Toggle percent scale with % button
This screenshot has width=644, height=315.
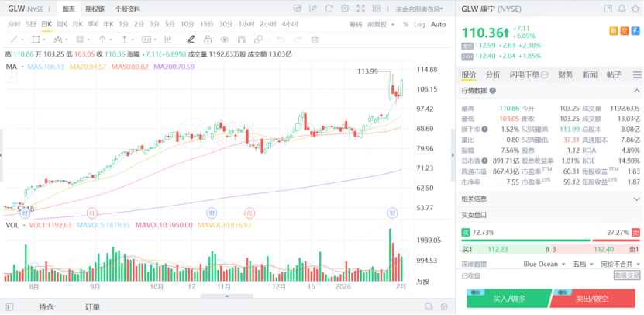[x=405, y=24]
